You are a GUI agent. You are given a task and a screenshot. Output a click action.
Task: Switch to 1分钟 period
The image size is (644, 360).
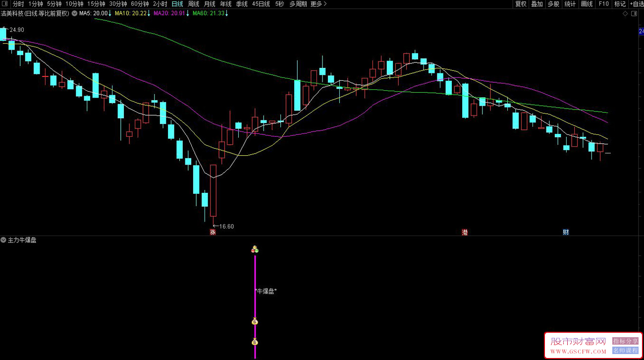[x=36, y=4]
